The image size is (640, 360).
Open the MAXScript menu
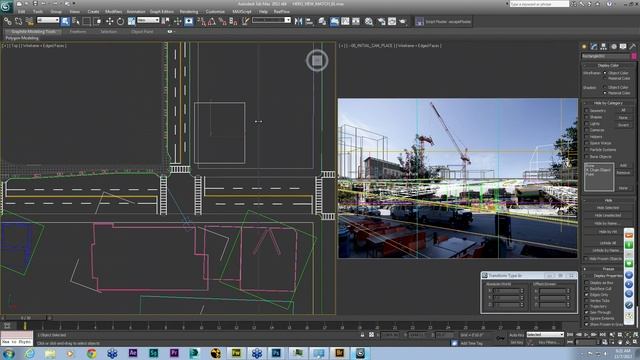[x=242, y=11]
